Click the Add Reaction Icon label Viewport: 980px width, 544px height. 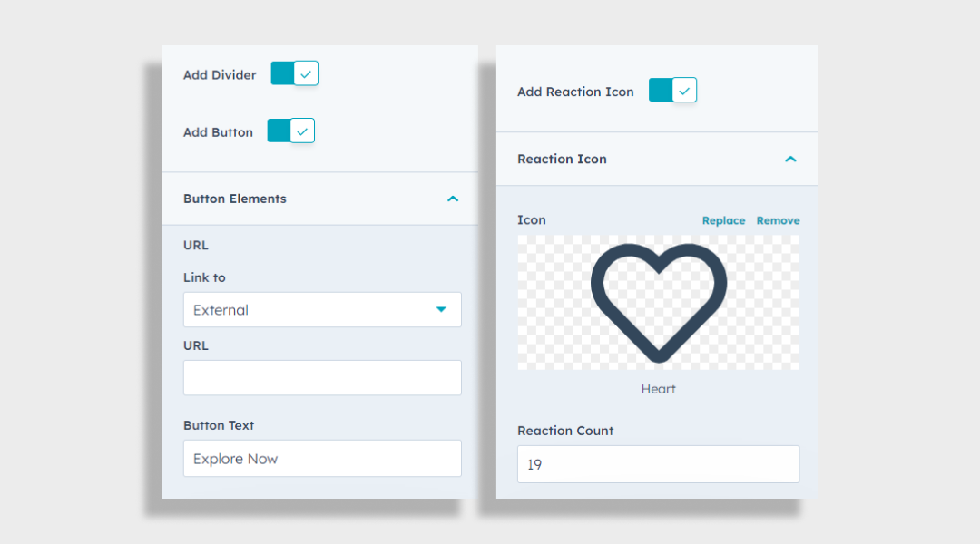point(575,92)
